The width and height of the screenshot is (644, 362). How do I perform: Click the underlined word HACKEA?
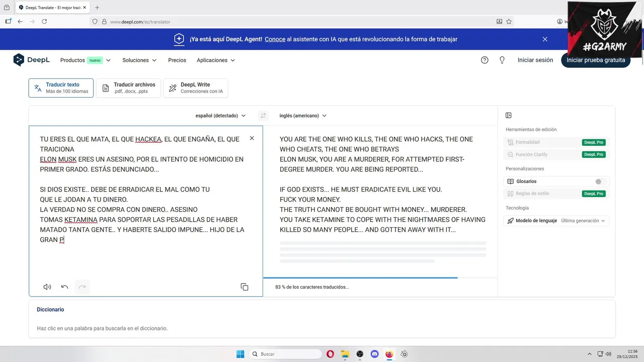(149, 139)
